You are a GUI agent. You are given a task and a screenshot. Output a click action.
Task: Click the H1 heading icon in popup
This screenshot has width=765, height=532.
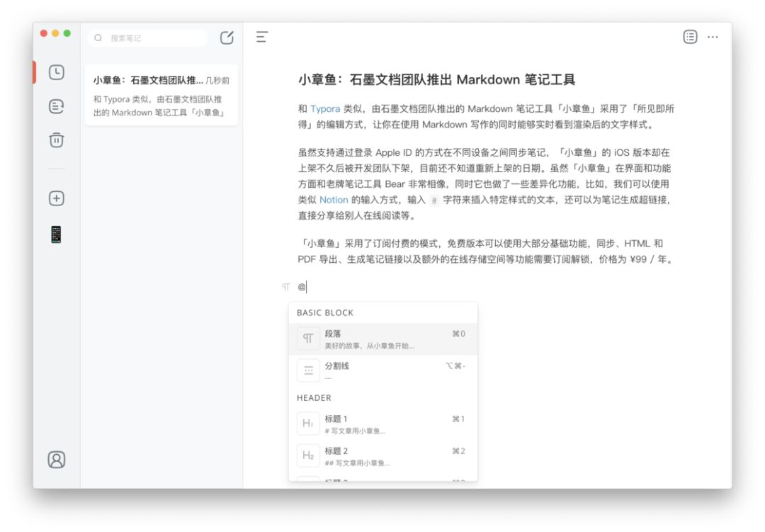pyautogui.click(x=308, y=424)
